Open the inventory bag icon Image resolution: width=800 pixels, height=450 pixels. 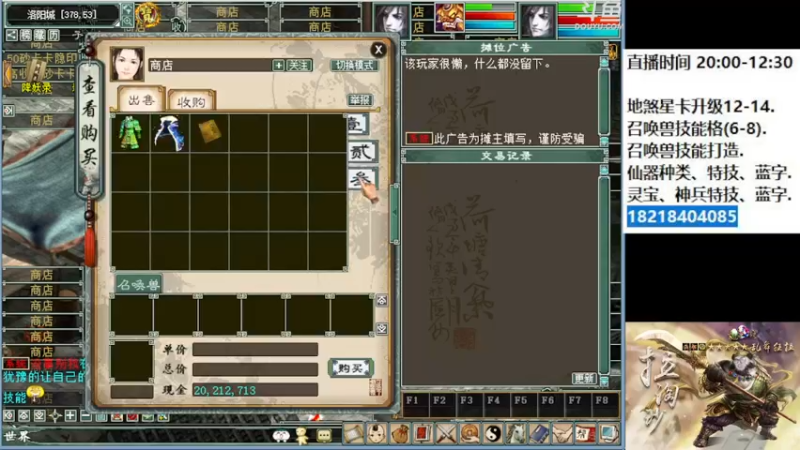pos(400,434)
